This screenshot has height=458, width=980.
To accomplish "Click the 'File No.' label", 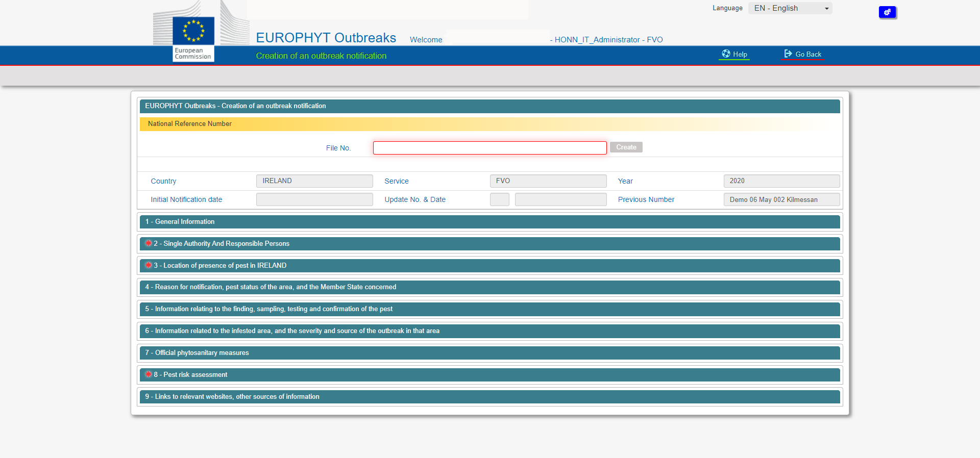I will [338, 148].
